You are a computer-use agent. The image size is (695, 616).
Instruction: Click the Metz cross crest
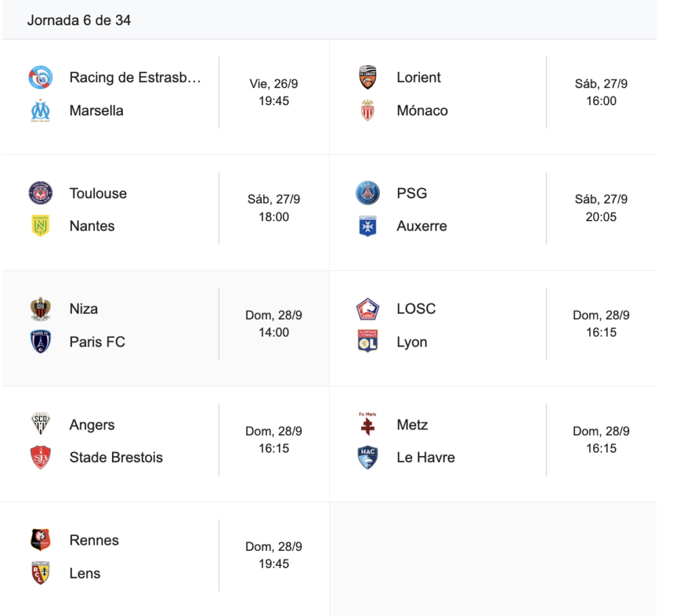point(368,425)
